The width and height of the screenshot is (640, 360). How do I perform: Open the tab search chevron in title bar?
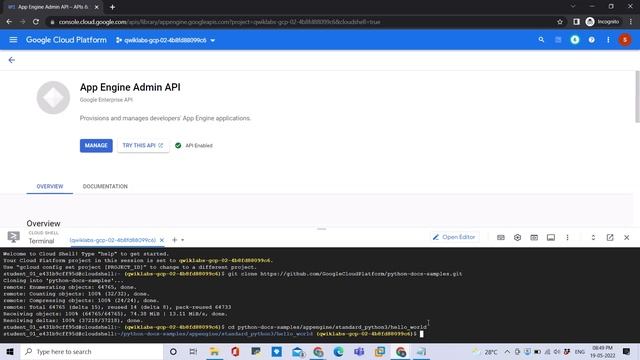coord(573,6)
